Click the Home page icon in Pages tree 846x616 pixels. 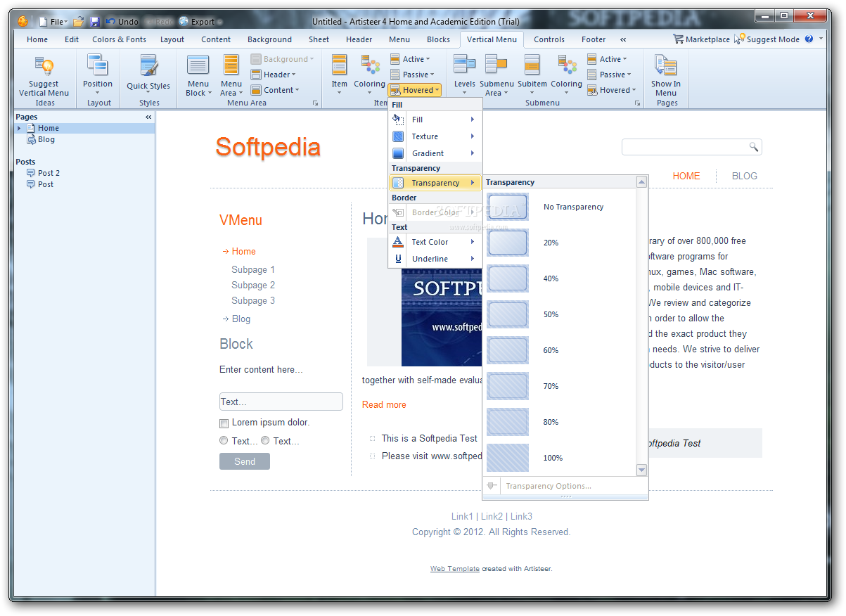point(31,129)
